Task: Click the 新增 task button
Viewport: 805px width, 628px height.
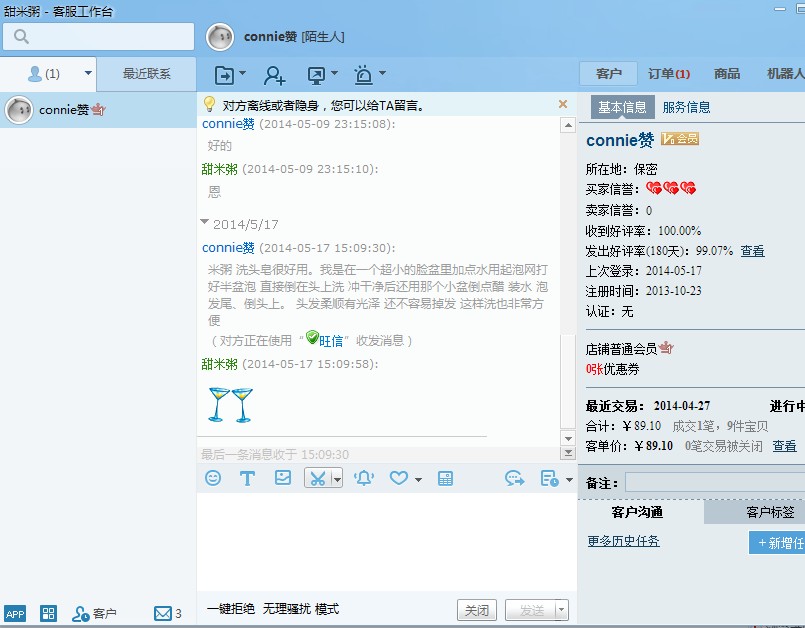Action: pyautogui.click(x=777, y=543)
